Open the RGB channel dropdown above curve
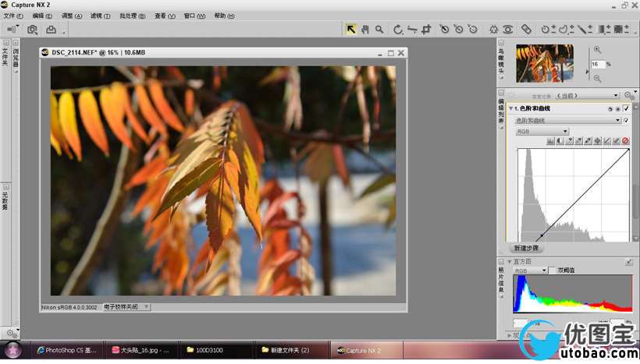Screen dimensions: 640x364 tap(542, 131)
